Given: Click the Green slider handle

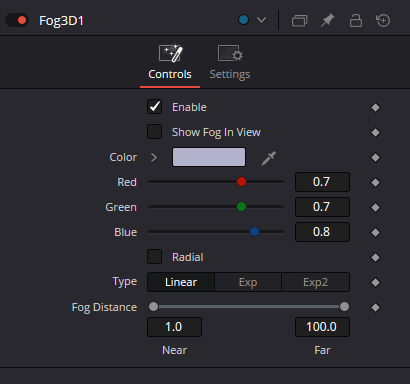Looking at the screenshot, I should 241,207.
